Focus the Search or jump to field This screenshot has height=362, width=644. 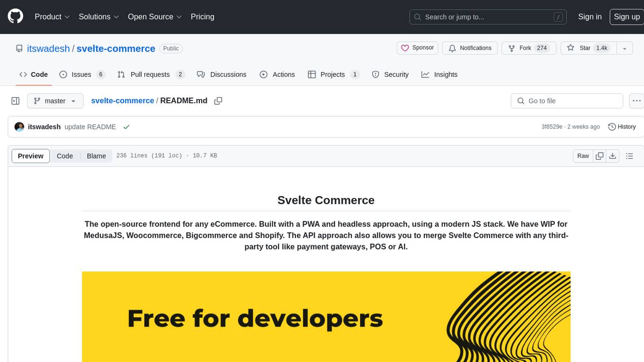pyautogui.click(x=488, y=17)
